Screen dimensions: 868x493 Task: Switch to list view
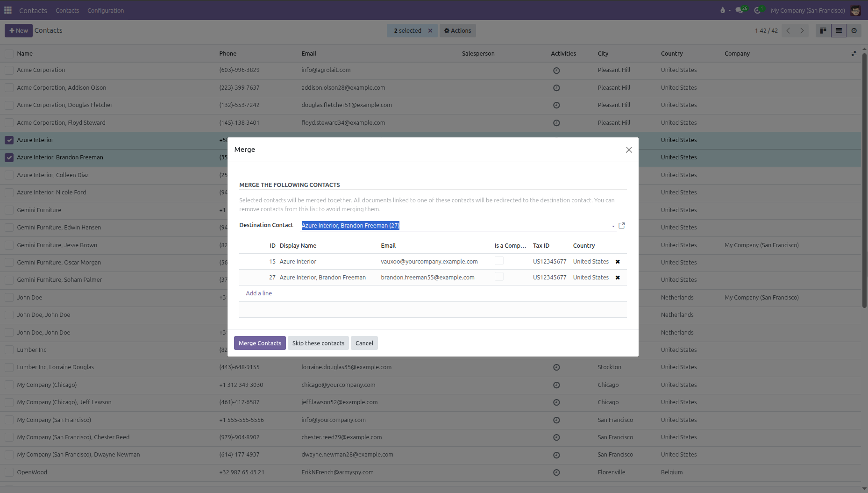[x=839, y=30]
